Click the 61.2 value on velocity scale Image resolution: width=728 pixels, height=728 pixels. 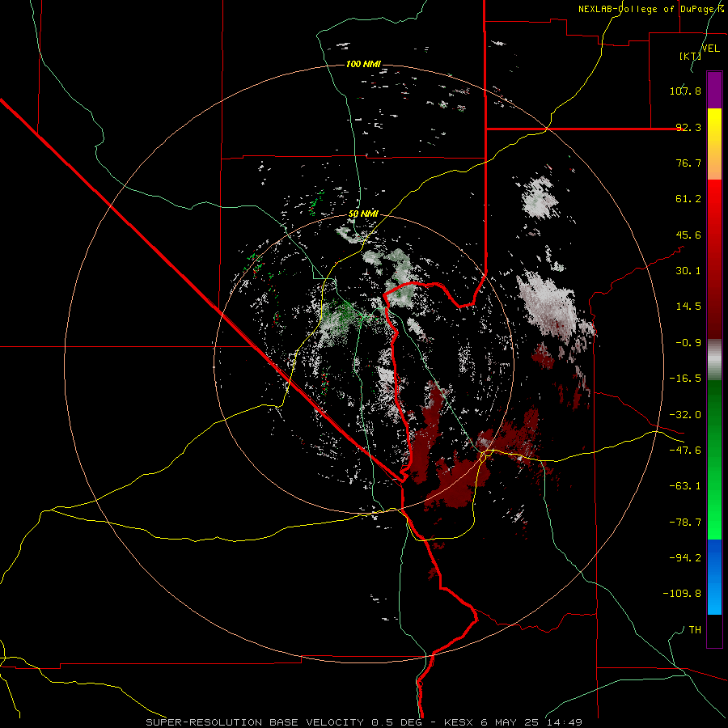click(688, 199)
